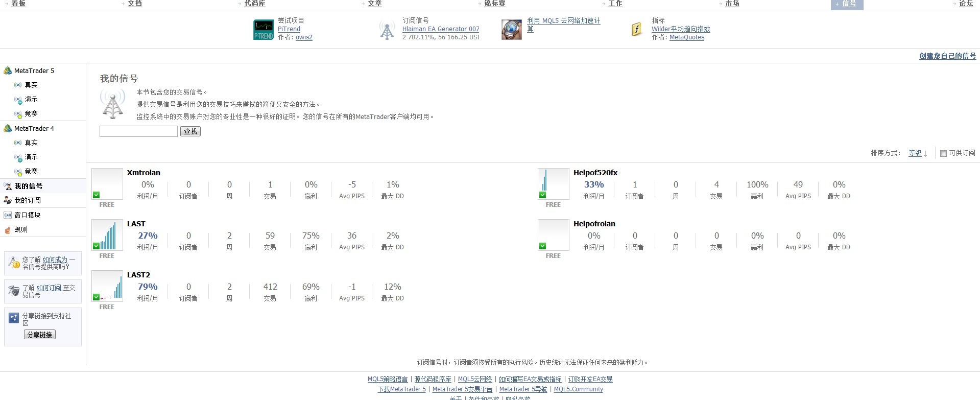Open the Xmtrolan signal chart thumbnail
The image size is (980, 400).
(107, 184)
